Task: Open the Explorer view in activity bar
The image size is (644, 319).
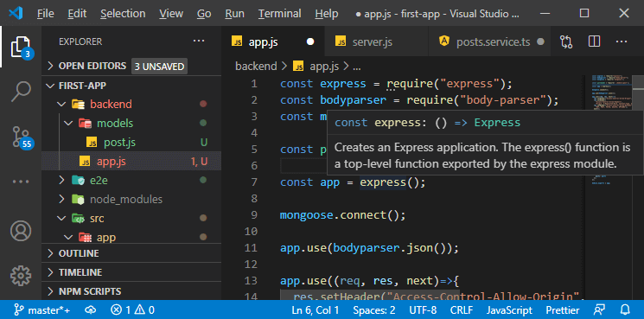Action: pyautogui.click(x=21, y=47)
